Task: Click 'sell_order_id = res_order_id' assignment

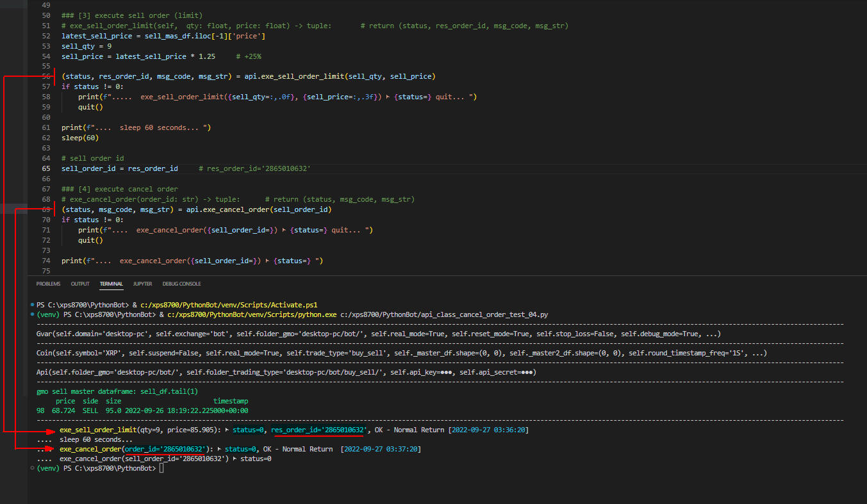Action: 120,168
